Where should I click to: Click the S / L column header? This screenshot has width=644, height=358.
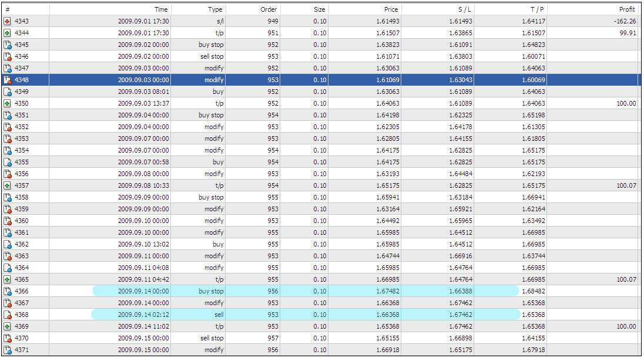click(x=438, y=9)
